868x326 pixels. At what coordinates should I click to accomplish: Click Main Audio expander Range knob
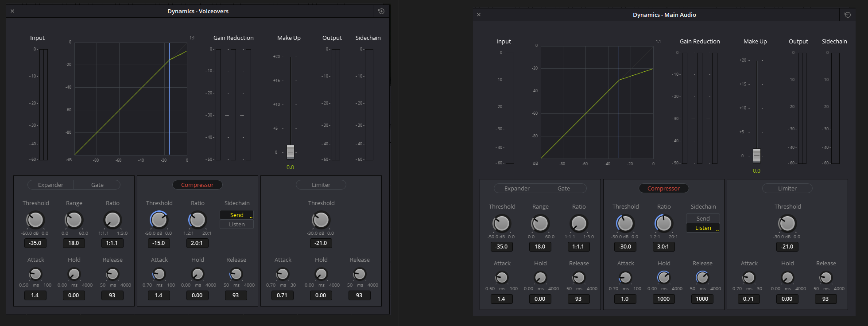540,223
